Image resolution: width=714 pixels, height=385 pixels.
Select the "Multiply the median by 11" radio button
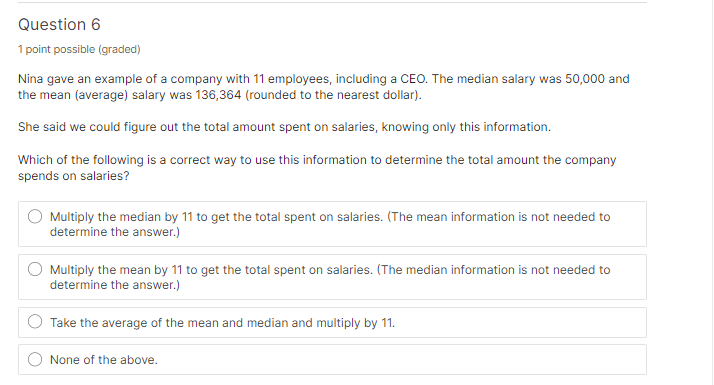(35, 216)
